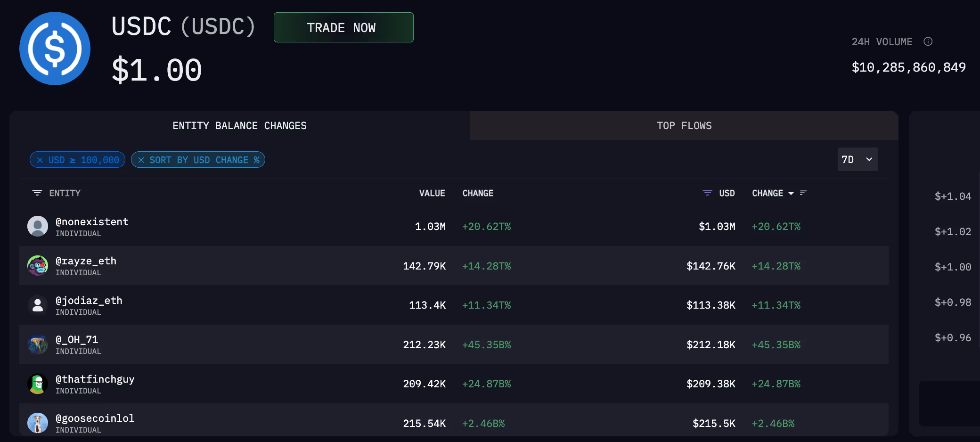This screenshot has height=442, width=980.
Task: Open the @jodiaz_eth entity link
Action: [89, 300]
